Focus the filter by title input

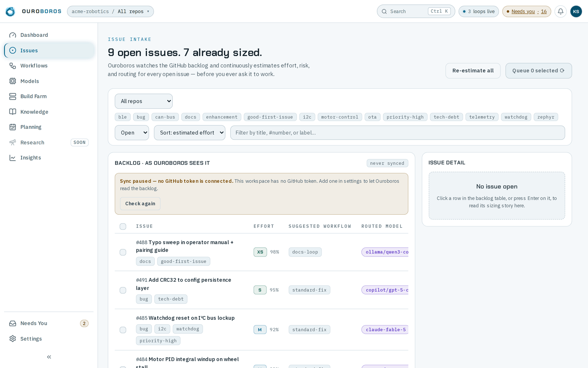coord(397,132)
